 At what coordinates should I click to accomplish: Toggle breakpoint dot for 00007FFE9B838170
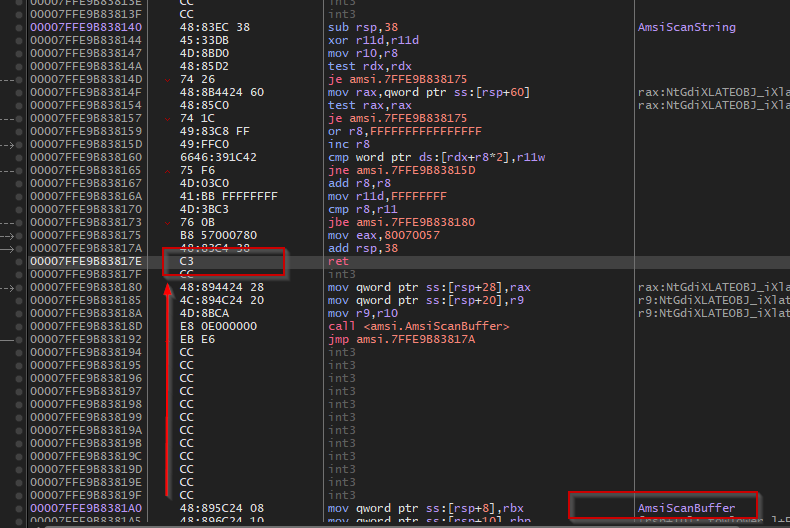[19, 210]
